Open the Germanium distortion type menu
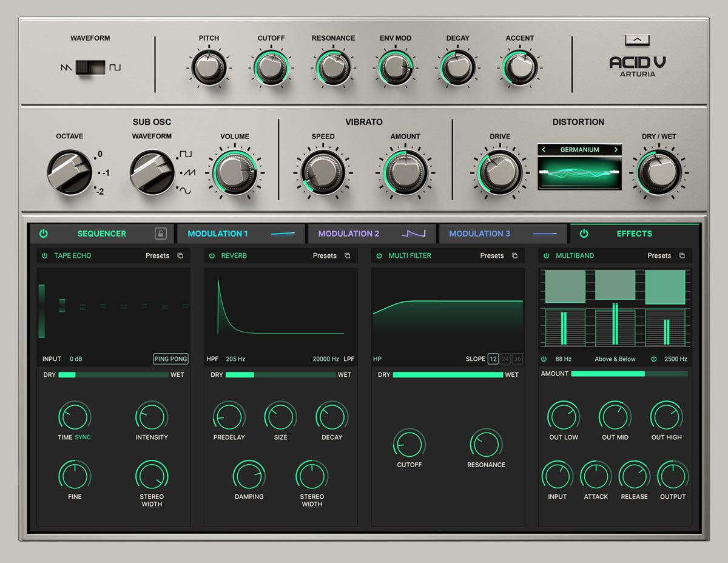Screen dimensions: 728x563 tap(579, 150)
